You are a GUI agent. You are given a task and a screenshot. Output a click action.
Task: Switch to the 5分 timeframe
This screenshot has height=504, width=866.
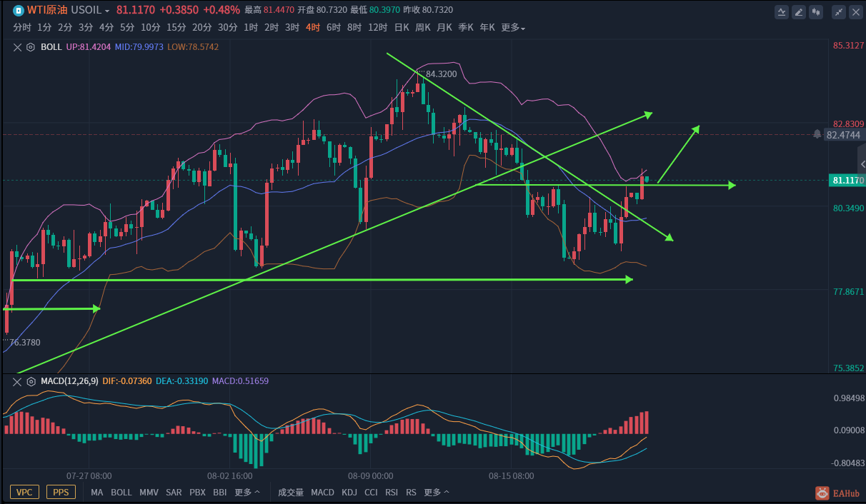pos(127,28)
